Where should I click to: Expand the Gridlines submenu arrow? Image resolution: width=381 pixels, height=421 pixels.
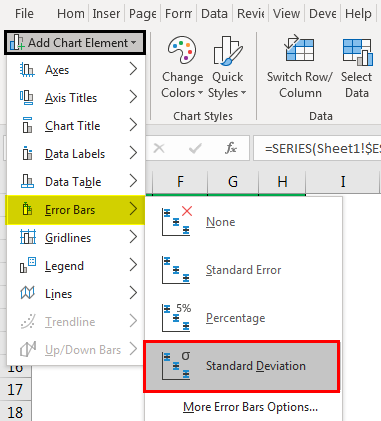click(x=133, y=237)
